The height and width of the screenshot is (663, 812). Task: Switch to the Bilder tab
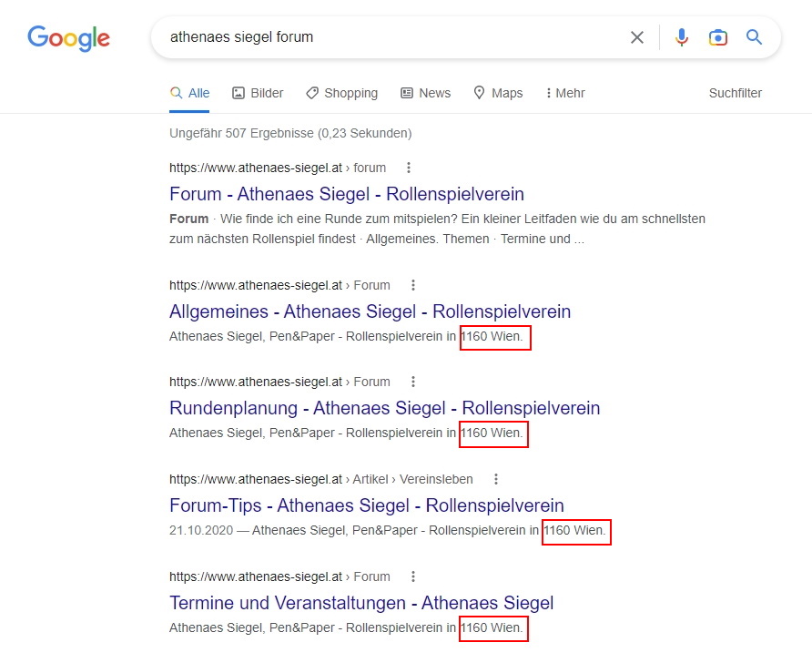coord(258,93)
